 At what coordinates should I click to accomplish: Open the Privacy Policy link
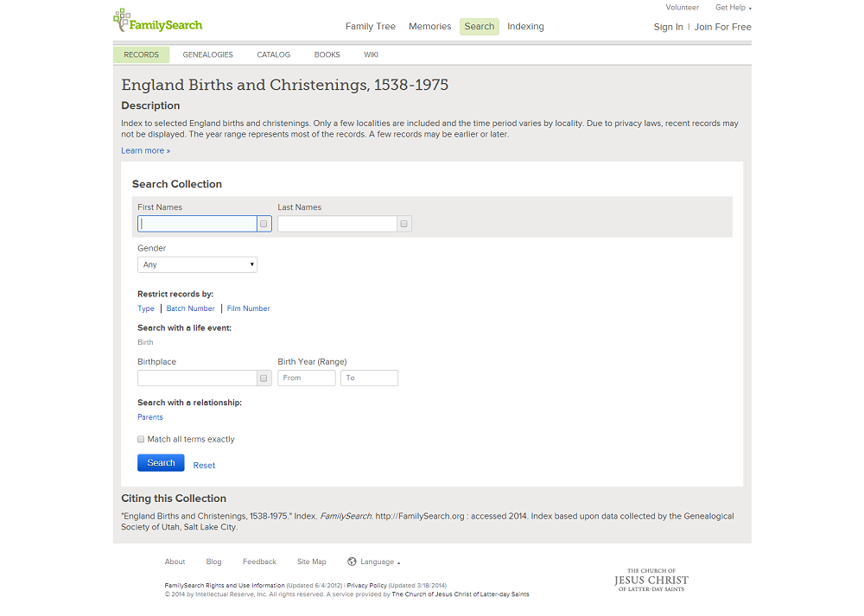coord(367,586)
